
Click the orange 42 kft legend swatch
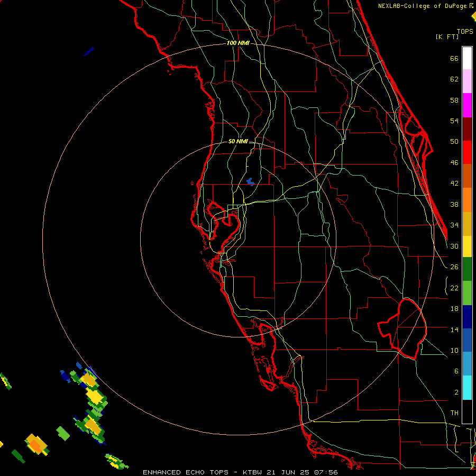click(467, 200)
